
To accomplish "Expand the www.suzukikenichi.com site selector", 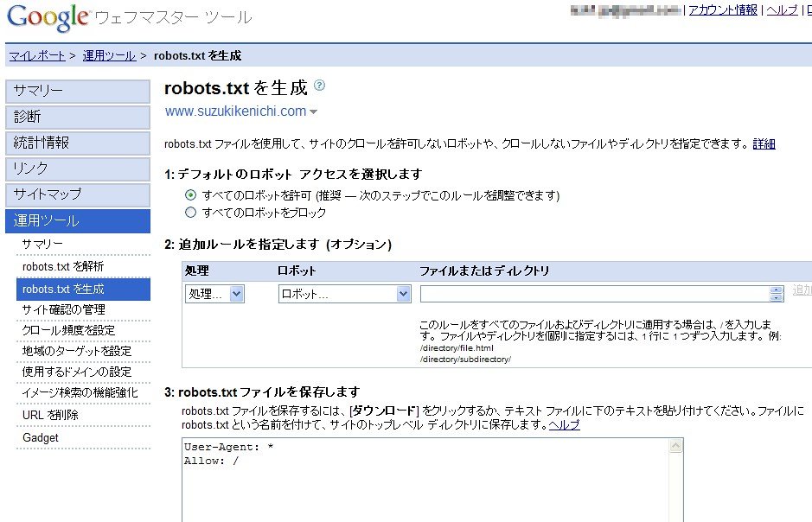I will click(313, 111).
